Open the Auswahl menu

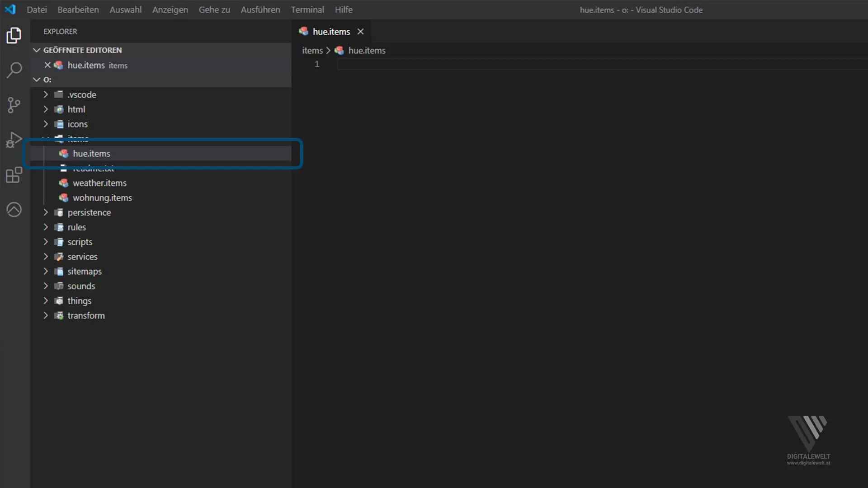click(126, 9)
